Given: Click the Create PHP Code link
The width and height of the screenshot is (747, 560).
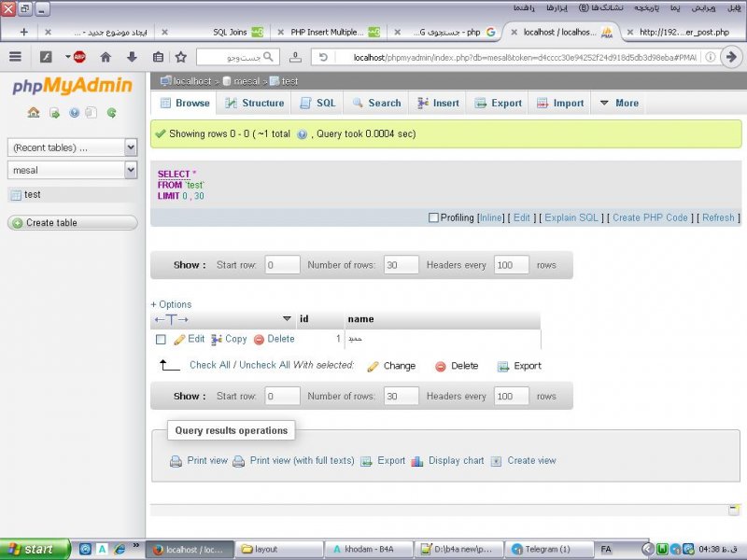Looking at the screenshot, I should [650, 218].
